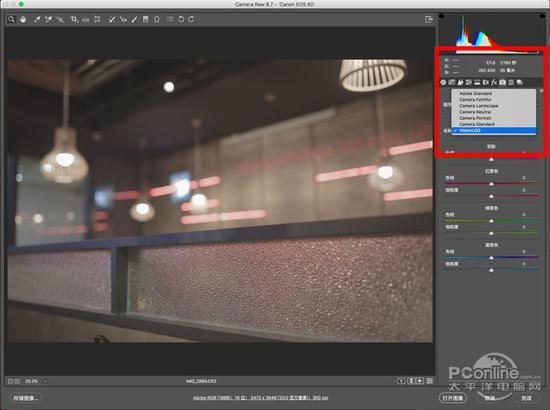Choose Camera Standard profile

tap(494, 124)
